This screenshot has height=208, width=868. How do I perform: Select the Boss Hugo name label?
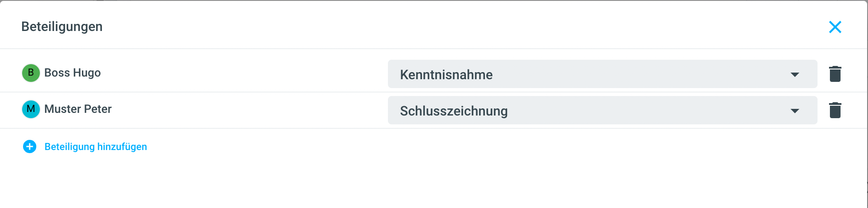click(x=73, y=73)
